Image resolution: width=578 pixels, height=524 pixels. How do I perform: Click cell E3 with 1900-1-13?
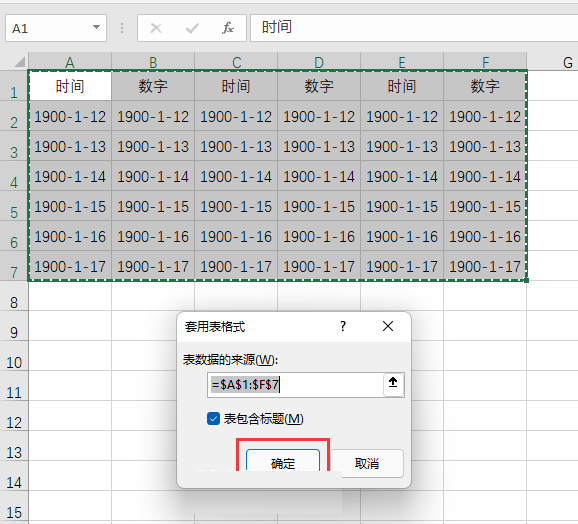(x=402, y=146)
